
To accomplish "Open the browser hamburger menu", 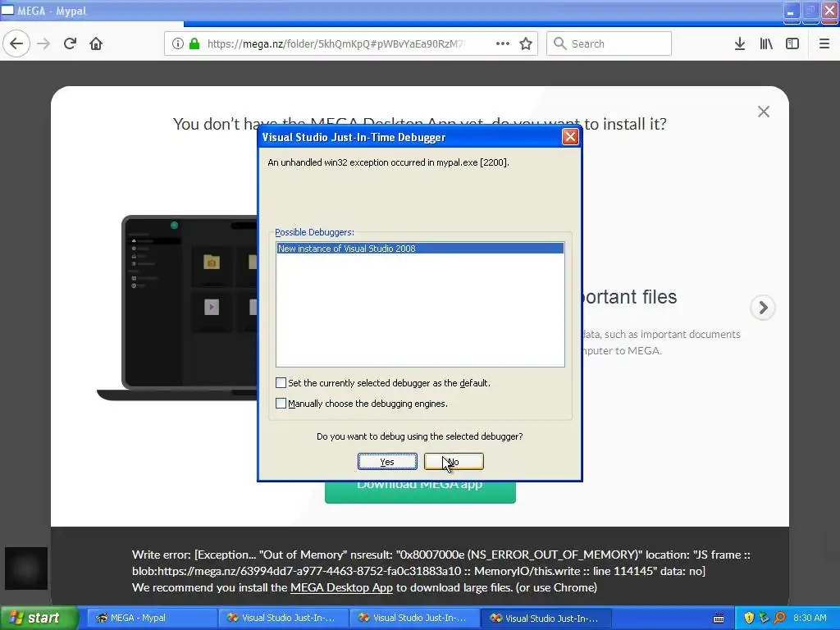I will click(x=824, y=44).
